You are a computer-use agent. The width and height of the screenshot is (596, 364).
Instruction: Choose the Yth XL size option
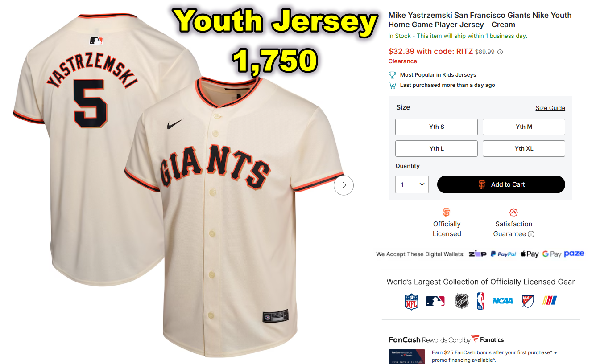524,149
